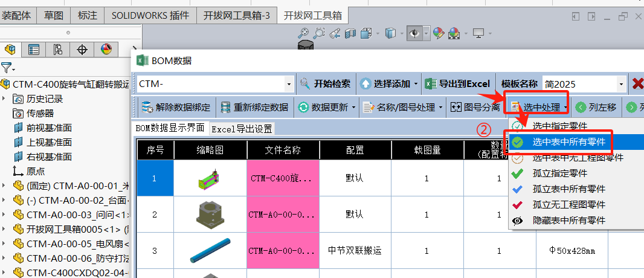Click the Section View icon
This screenshot has width=644, height=278.
tap(350, 33)
